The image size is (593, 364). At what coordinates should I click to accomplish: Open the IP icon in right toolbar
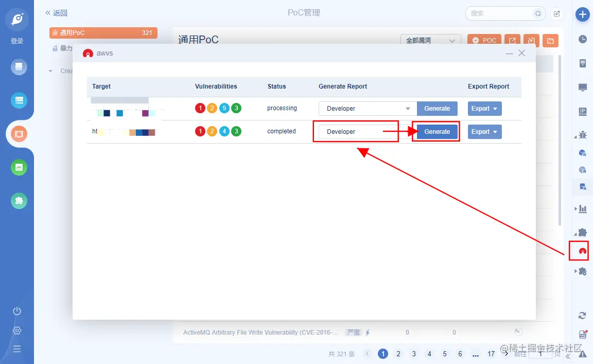coord(583,112)
